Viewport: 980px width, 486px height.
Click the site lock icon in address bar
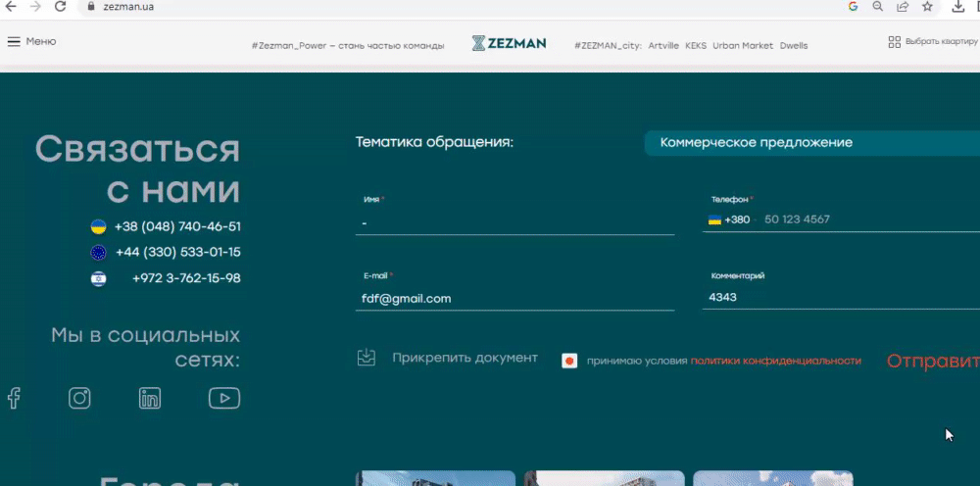click(x=91, y=7)
